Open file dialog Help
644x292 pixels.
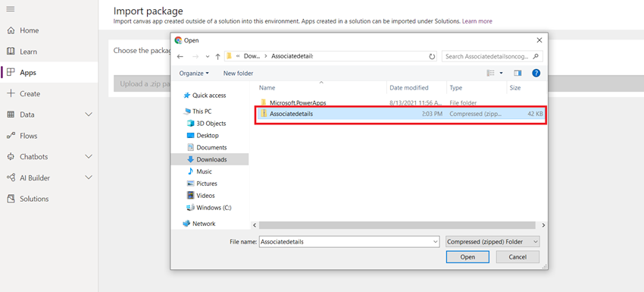(536, 74)
